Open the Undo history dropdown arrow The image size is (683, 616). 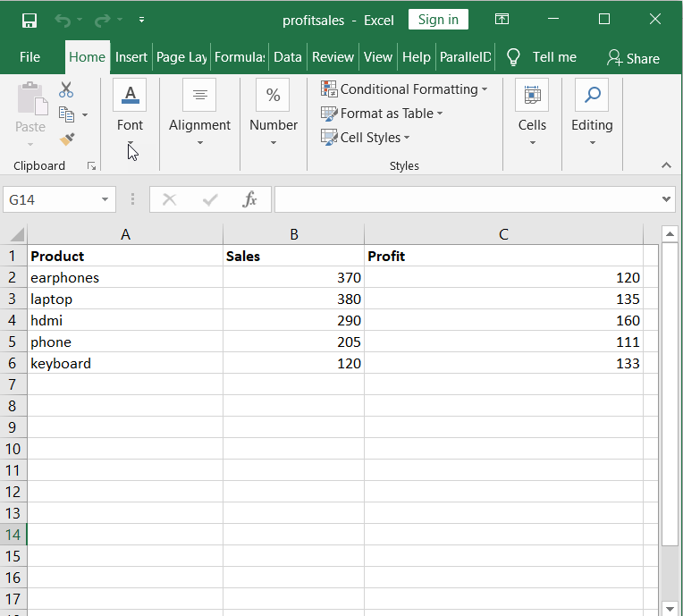coord(80,20)
